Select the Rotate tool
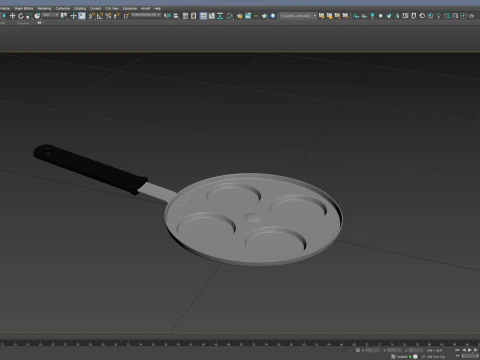This screenshot has width=480, height=360. tap(21, 16)
